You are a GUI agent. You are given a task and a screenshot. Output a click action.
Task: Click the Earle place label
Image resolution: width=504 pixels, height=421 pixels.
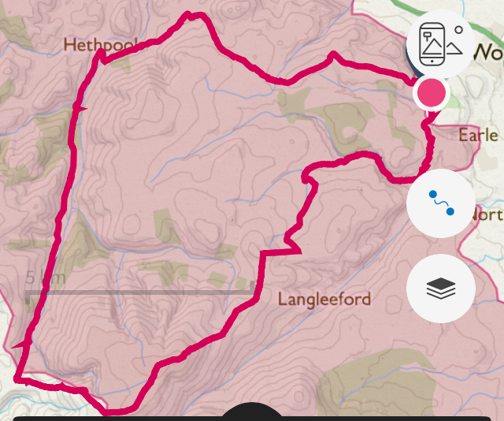(478, 135)
